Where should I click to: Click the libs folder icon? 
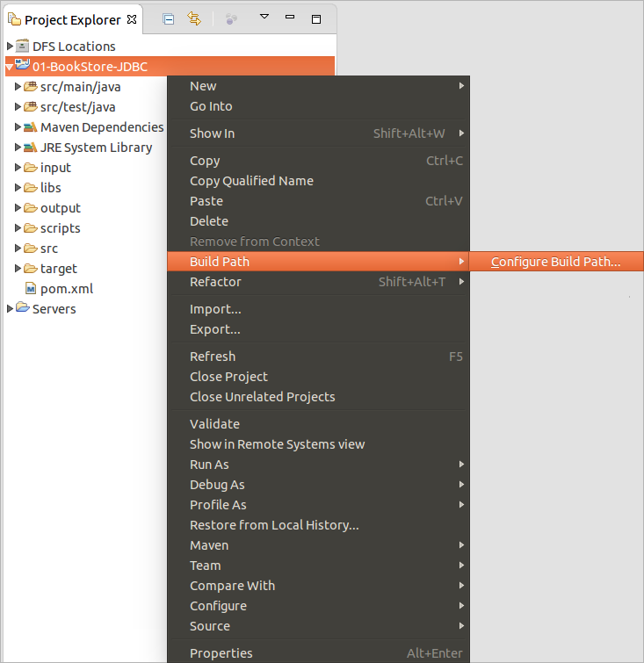pyautogui.click(x=31, y=187)
